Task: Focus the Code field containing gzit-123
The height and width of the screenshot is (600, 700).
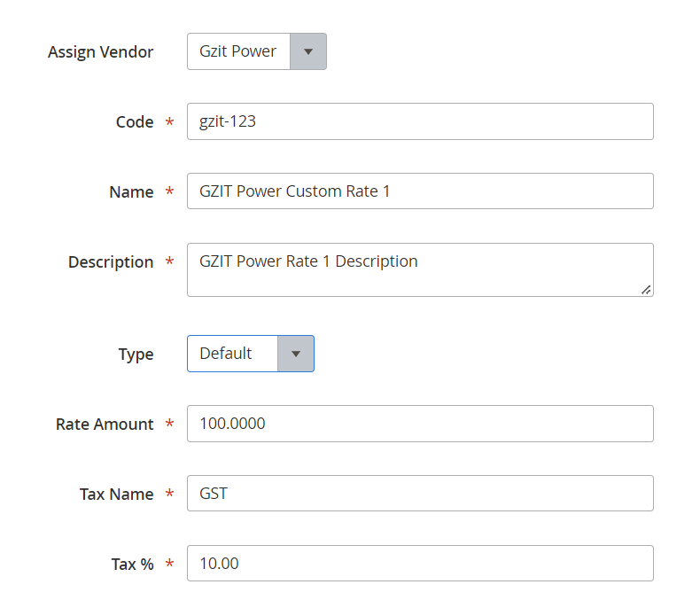Action: coord(420,121)
